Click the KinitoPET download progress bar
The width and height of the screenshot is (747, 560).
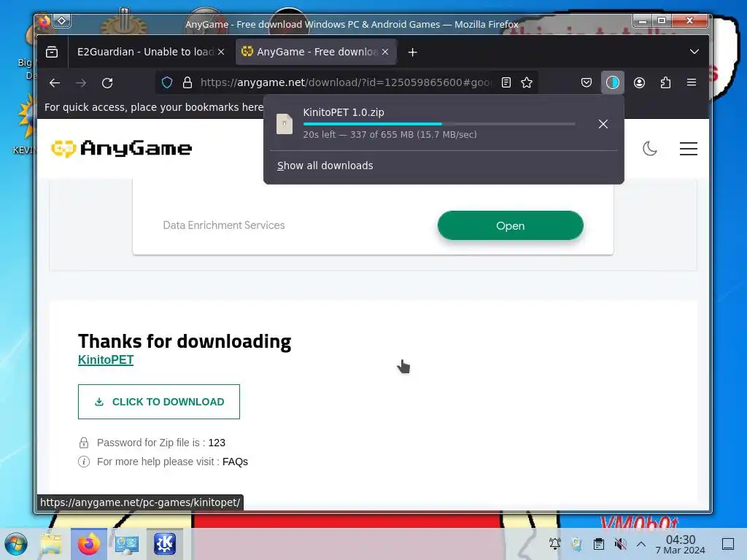point(438,124)
